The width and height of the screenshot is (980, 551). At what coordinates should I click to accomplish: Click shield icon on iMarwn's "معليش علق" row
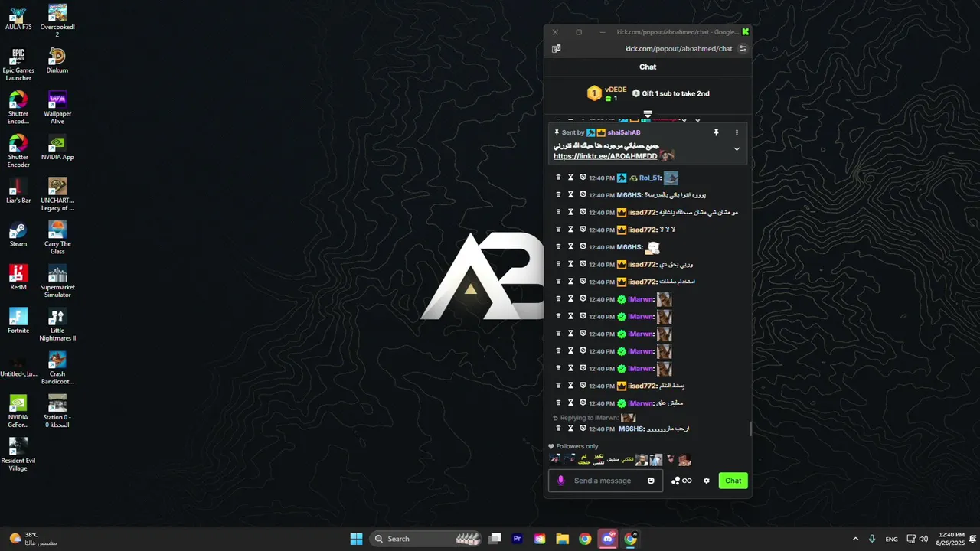click(x=583, y=403)
